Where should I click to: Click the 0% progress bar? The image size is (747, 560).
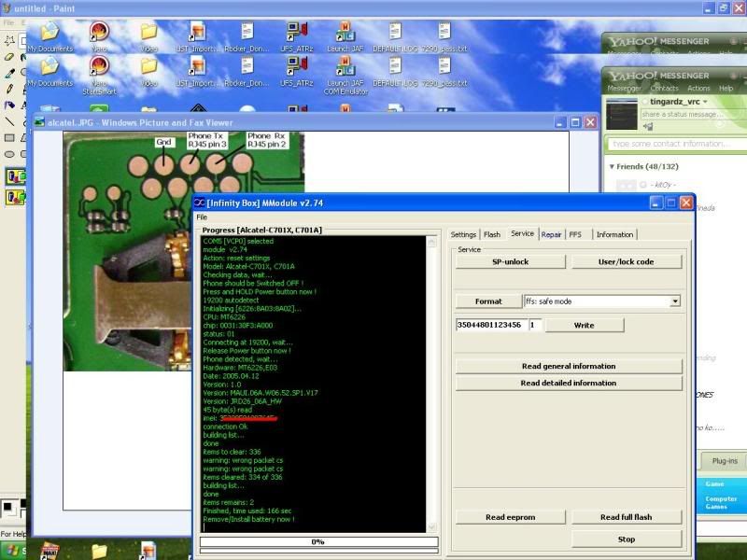[318, 541]
